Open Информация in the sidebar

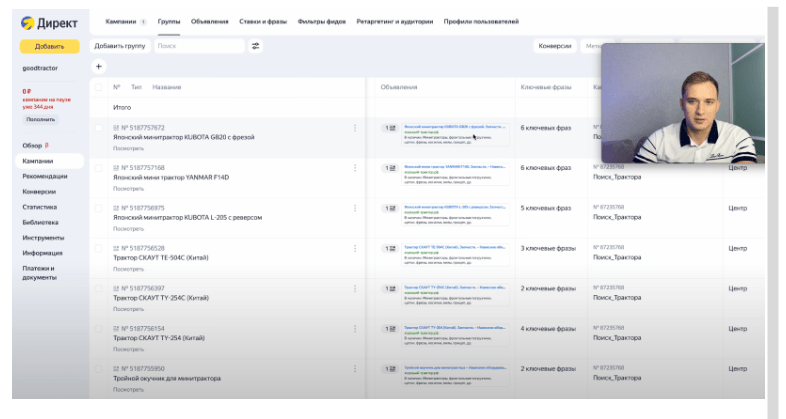click(42, 253)
